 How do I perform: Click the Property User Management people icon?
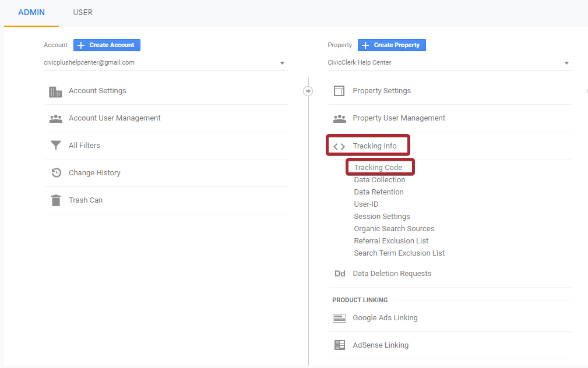(340, 118)
